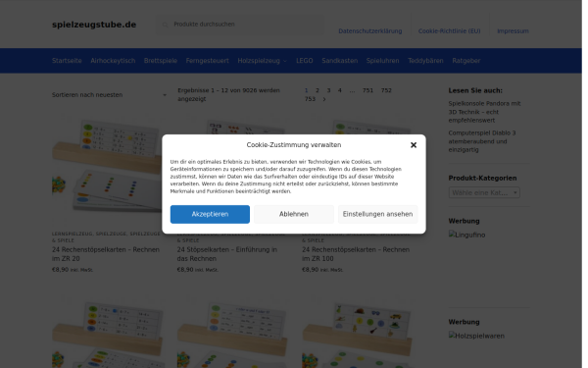Click the next page arrow icon

pyautogui.click(x=324, y=99)
